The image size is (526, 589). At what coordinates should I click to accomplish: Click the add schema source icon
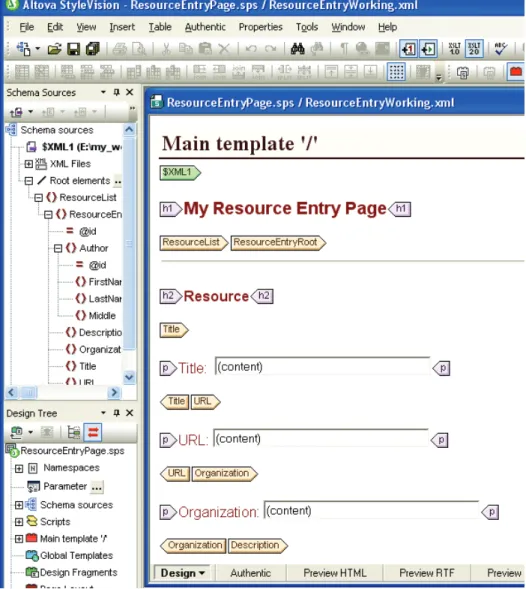tap(16, 112)
